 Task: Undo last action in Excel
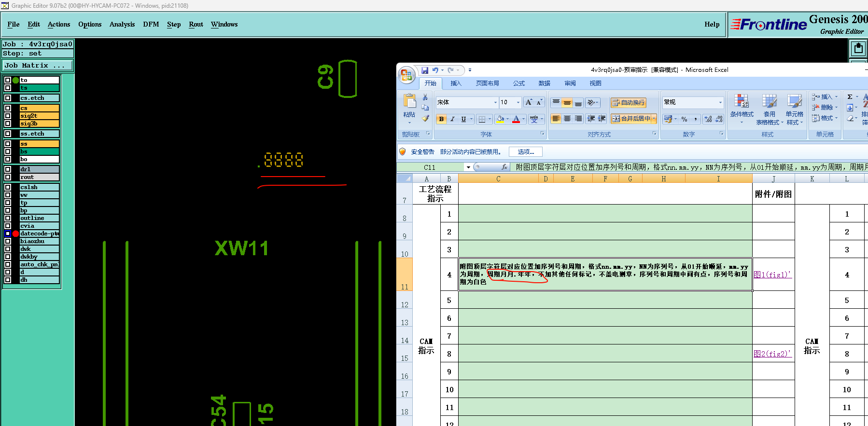pos(435,70)
